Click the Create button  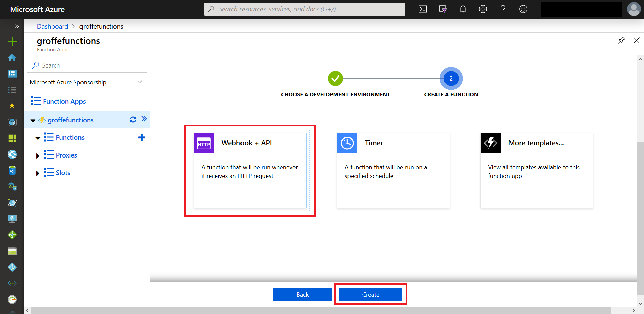click(370, 294)
